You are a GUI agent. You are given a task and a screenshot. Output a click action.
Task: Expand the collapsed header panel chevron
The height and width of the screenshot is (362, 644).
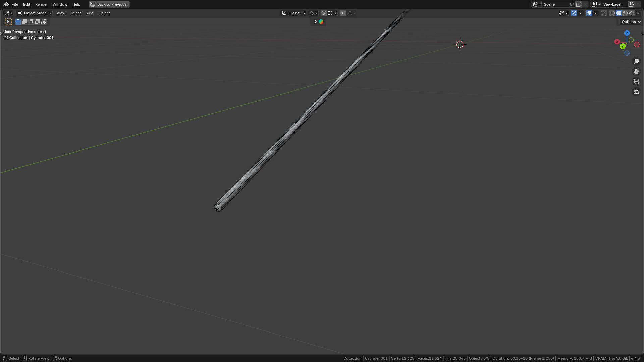pos(315,22)
